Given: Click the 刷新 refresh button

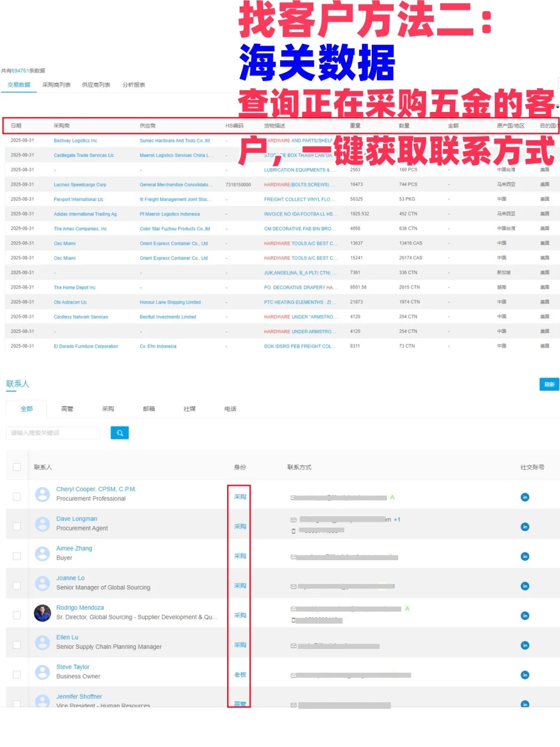Looking at the screenshot, I should 549,384.
